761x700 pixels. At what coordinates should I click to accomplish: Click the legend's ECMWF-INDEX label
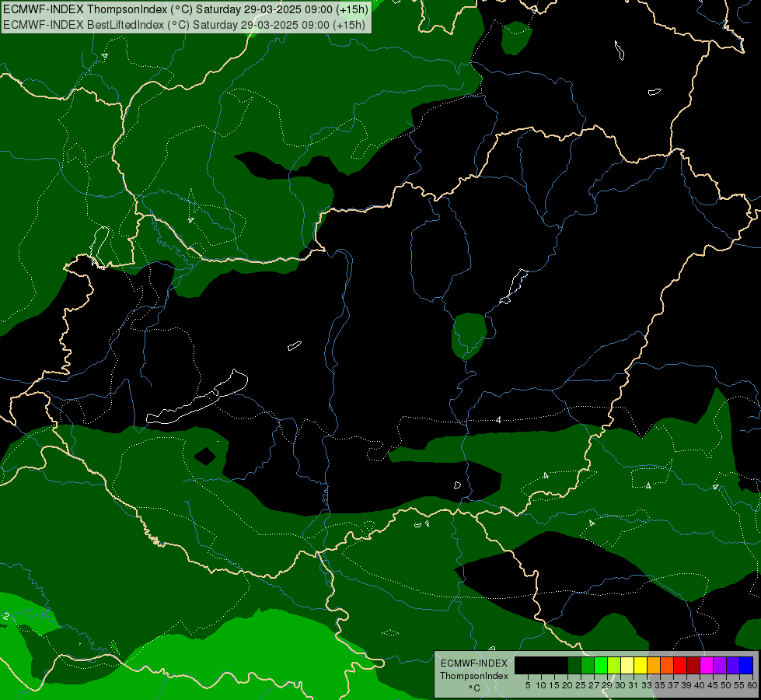click(474, 663)
